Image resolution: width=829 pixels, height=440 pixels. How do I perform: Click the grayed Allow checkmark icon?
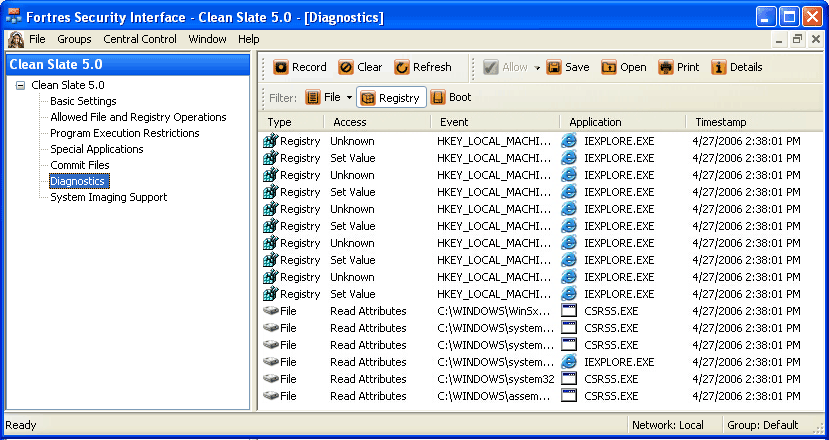[x=491, y=67]
